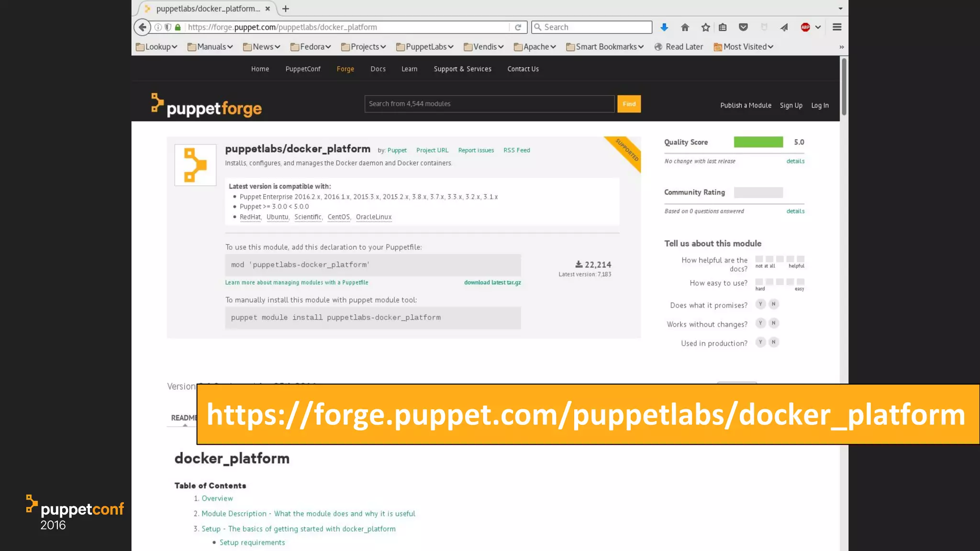
Task: View the secure lock icon in URL bar
Action: point(178,27)
